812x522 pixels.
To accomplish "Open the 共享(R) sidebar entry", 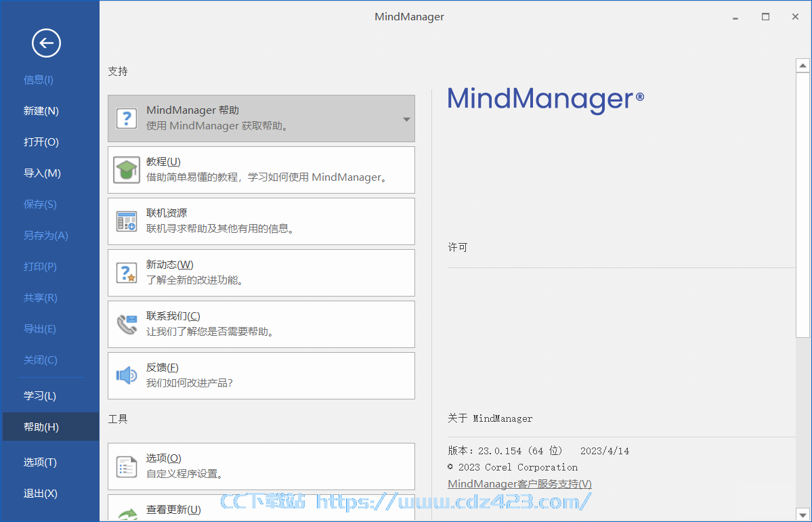I will [x=41, y=297].
